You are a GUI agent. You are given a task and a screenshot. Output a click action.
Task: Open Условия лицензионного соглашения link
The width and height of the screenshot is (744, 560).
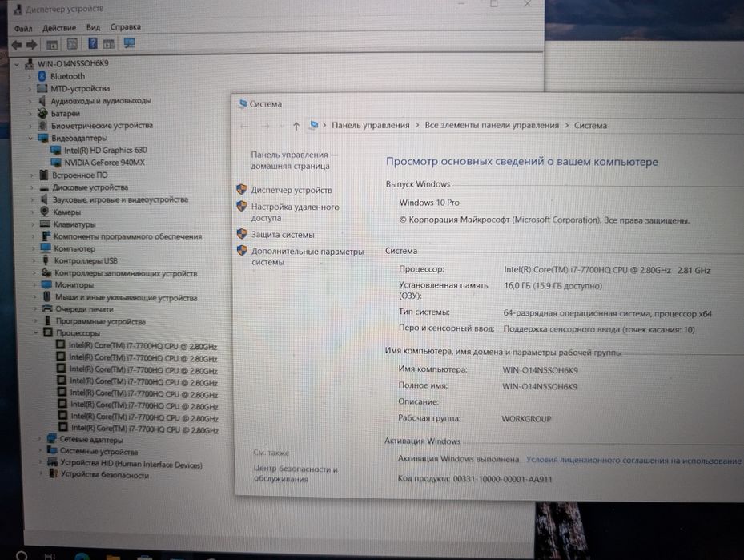coord(633,460)
